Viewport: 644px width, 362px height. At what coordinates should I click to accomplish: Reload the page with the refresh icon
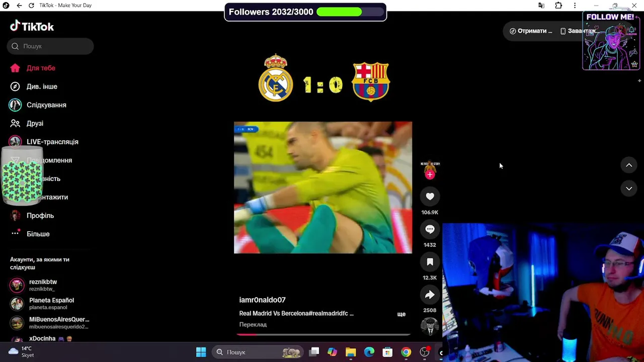tap(31, 6)
